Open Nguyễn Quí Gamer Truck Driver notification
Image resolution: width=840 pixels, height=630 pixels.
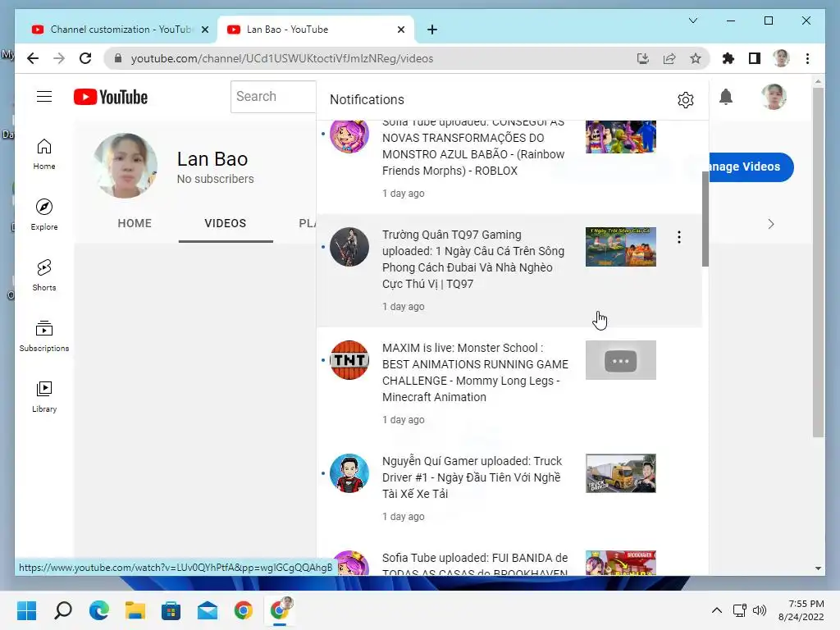coord(509,488)
